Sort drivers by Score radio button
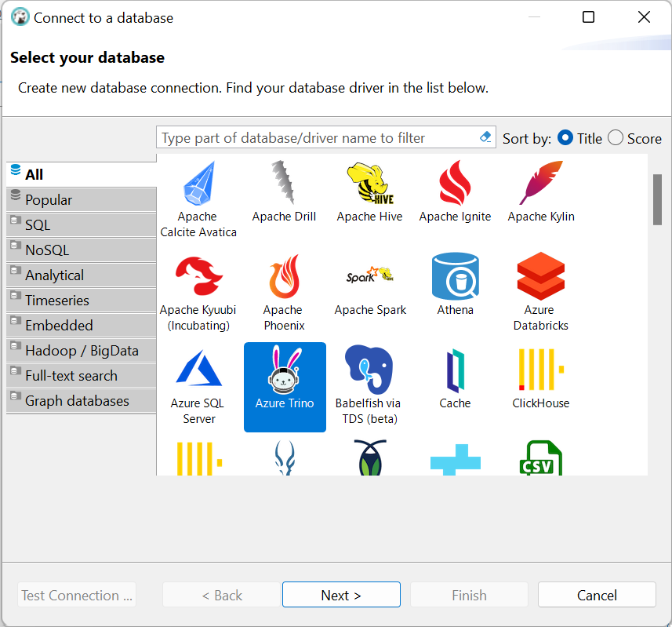The height and width of the screenshot is (627, 672). [616, 138]
